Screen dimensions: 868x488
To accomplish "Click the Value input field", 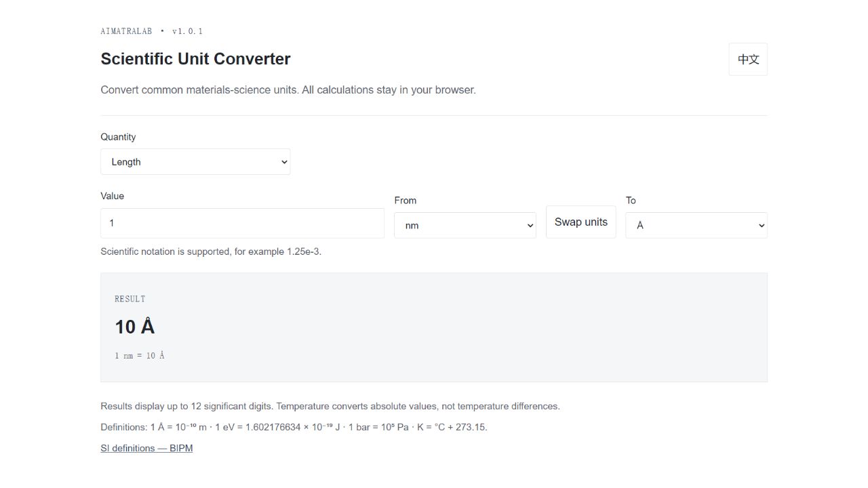I will [242, 223].
